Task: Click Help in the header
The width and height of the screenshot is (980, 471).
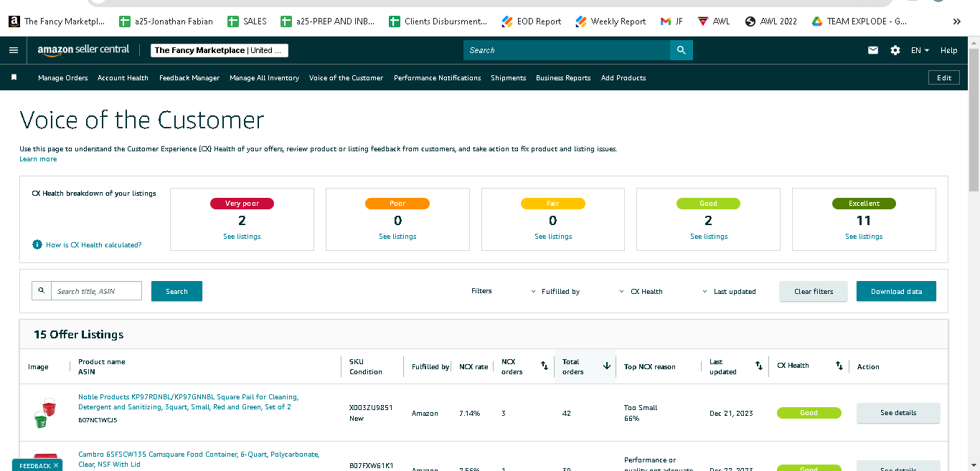Action: pos(948,50)
